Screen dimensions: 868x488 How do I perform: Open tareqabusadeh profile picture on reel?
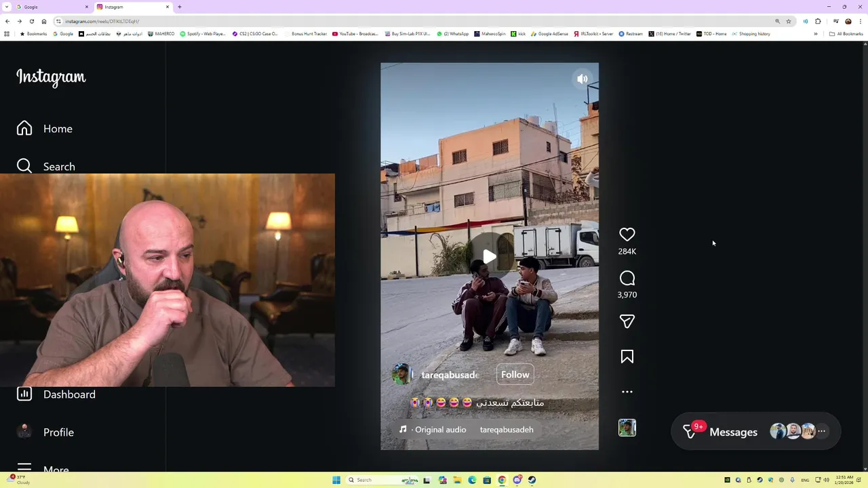tap(401, 375)
